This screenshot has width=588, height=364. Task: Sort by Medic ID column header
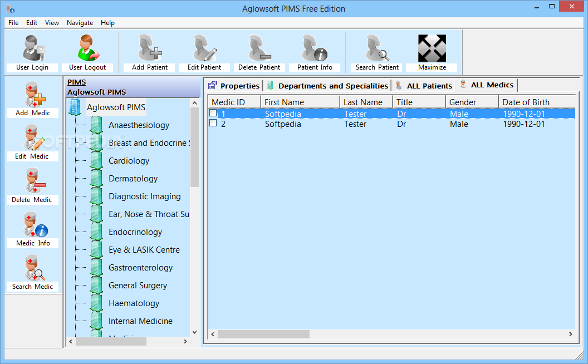(x=234, y=102)
